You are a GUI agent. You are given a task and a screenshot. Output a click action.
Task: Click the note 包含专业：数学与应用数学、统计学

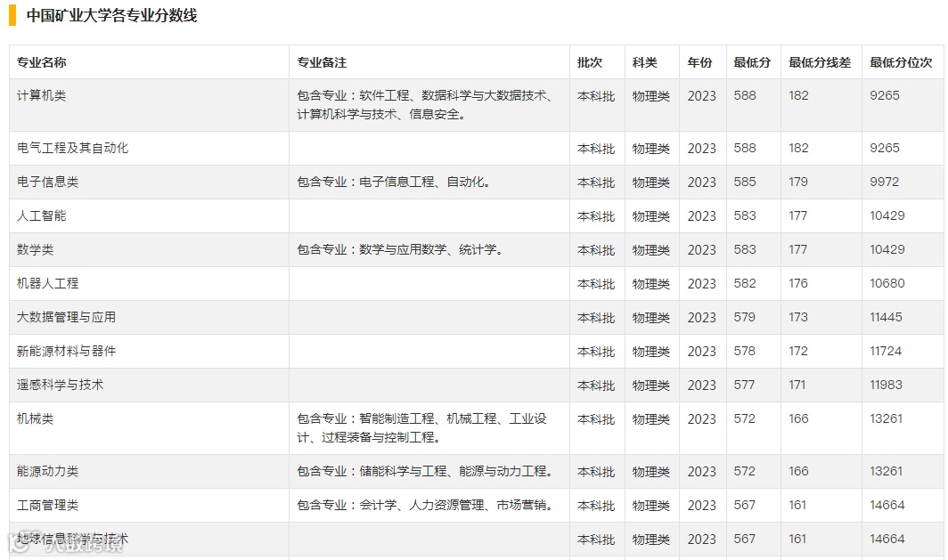(400, 249)
